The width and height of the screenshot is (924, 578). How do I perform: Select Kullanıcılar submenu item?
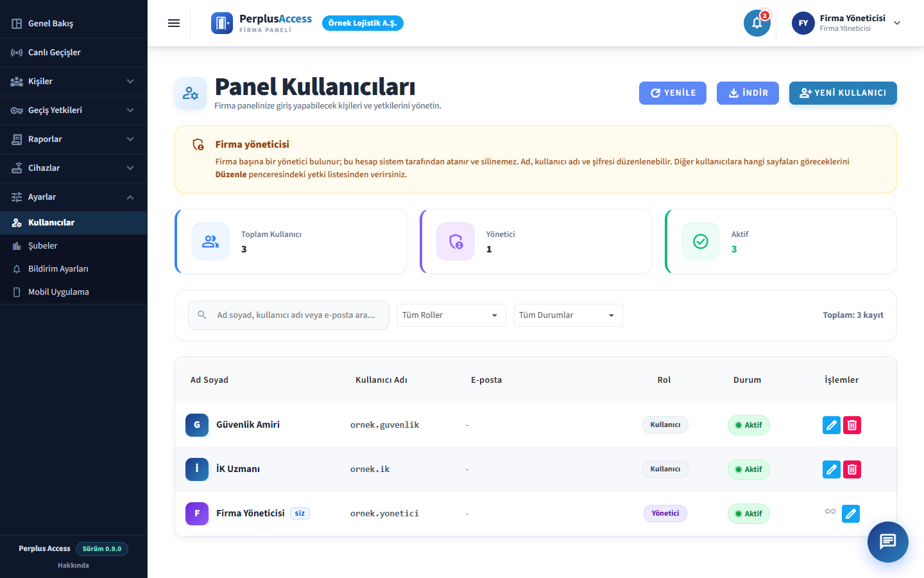pos(74,223)
